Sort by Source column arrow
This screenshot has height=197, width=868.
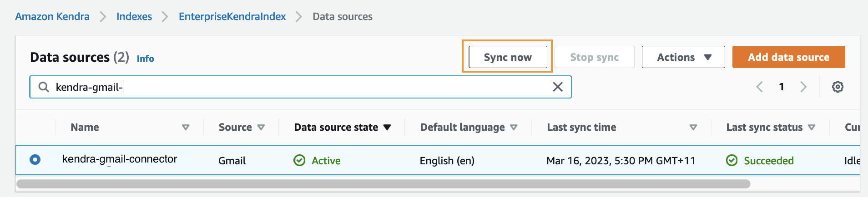coord(261,128)
